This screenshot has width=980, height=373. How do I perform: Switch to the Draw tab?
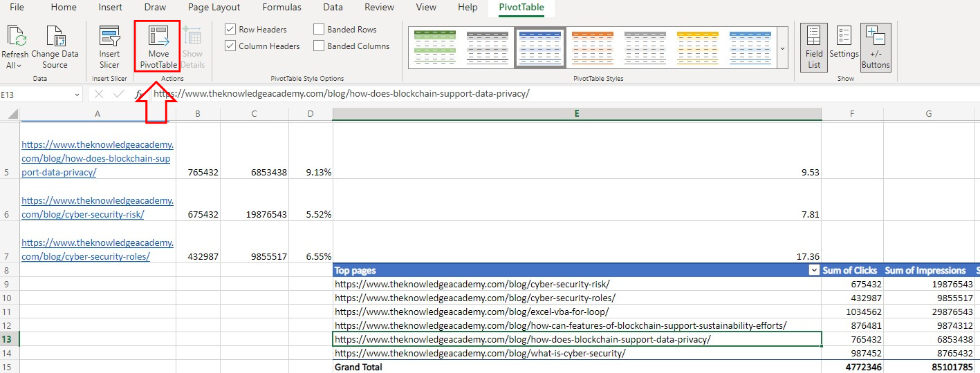155,7
